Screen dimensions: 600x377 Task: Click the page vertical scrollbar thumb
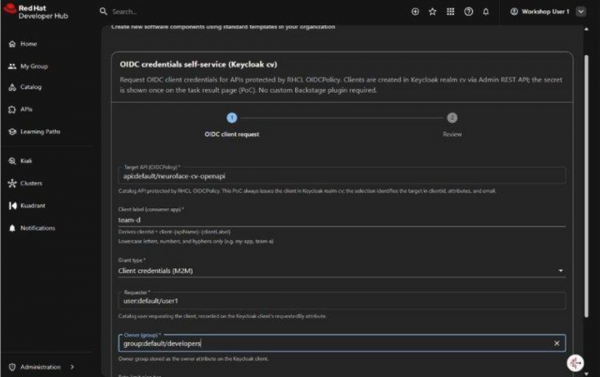[586, 186]
